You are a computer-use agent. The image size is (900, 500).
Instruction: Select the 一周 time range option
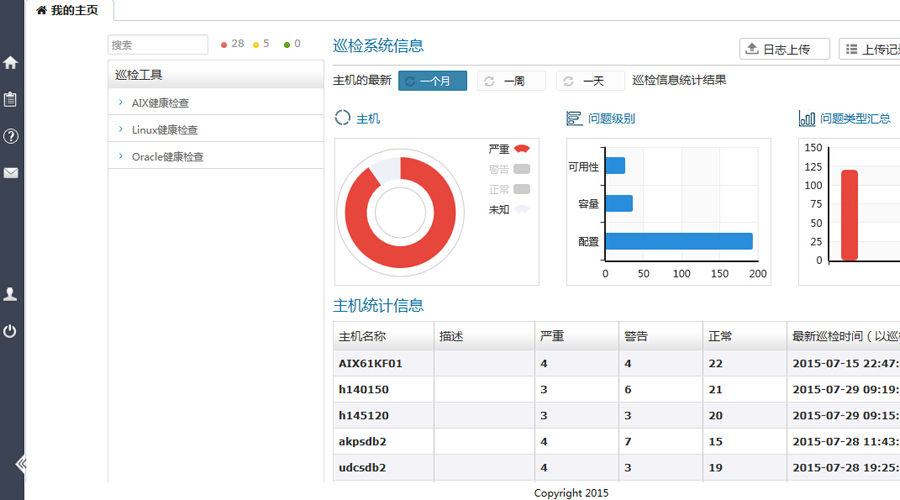[x=511, y=81]
